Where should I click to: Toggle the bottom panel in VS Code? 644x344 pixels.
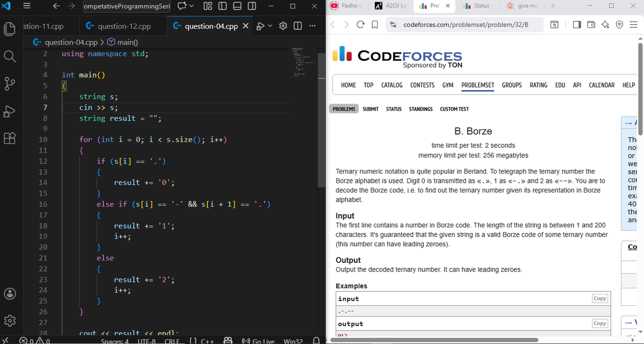point(237,6)
